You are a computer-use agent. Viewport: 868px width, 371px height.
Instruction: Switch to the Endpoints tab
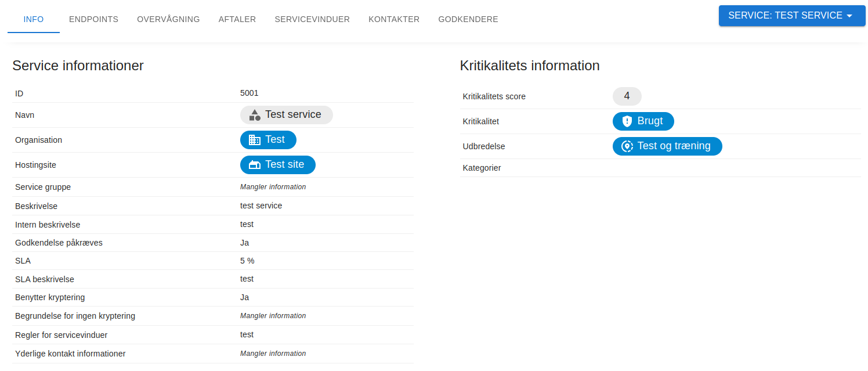click(x=93, y=19)
